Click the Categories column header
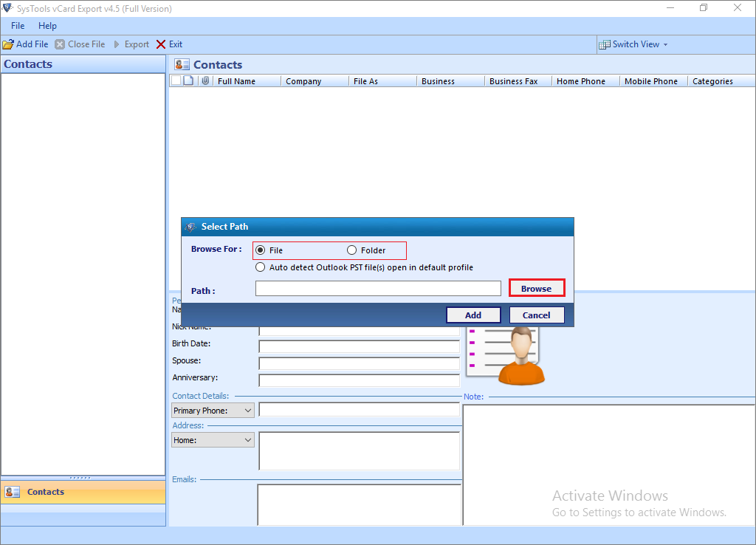 722,81
